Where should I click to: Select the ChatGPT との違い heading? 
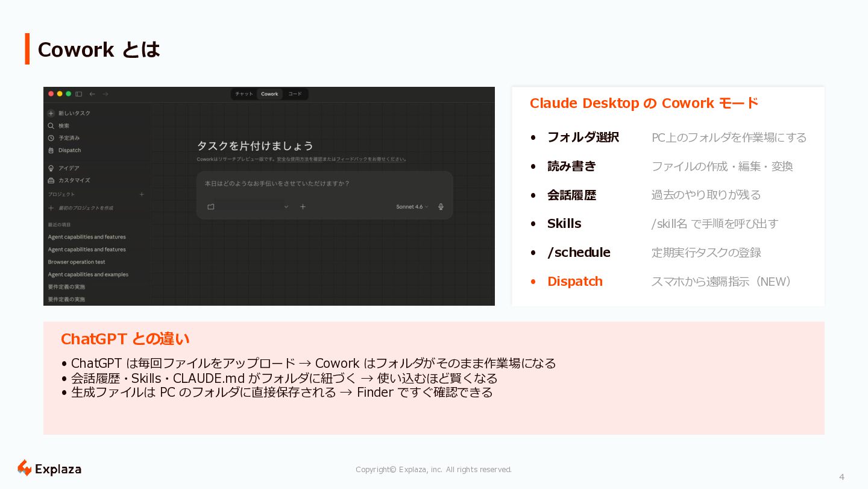[125, 339]
